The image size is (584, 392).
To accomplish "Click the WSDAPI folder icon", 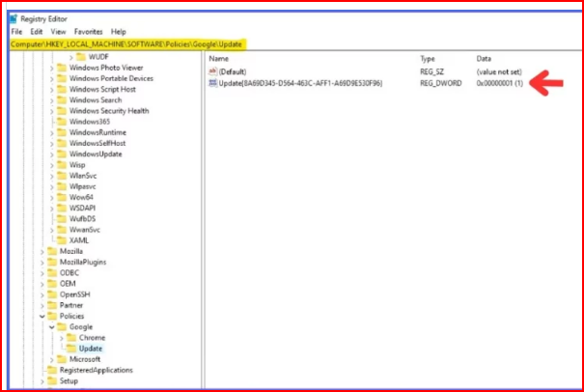I will pos(62,209).
